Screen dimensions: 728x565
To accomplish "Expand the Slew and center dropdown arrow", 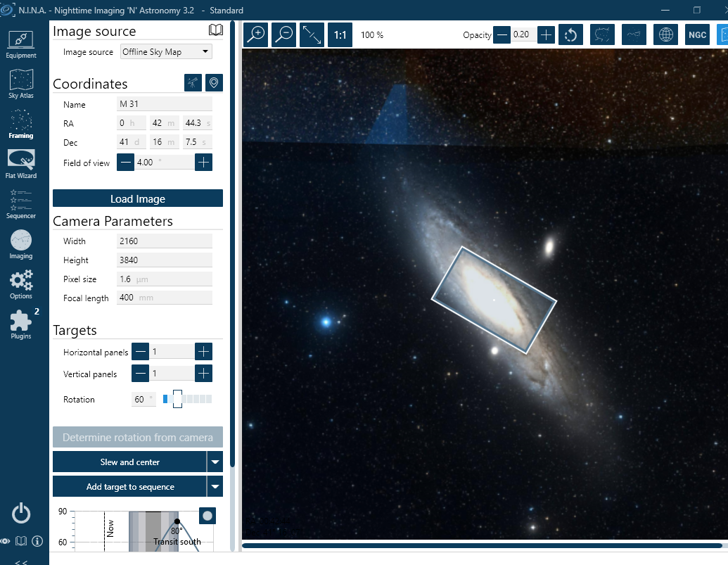I will coord(215,462).
